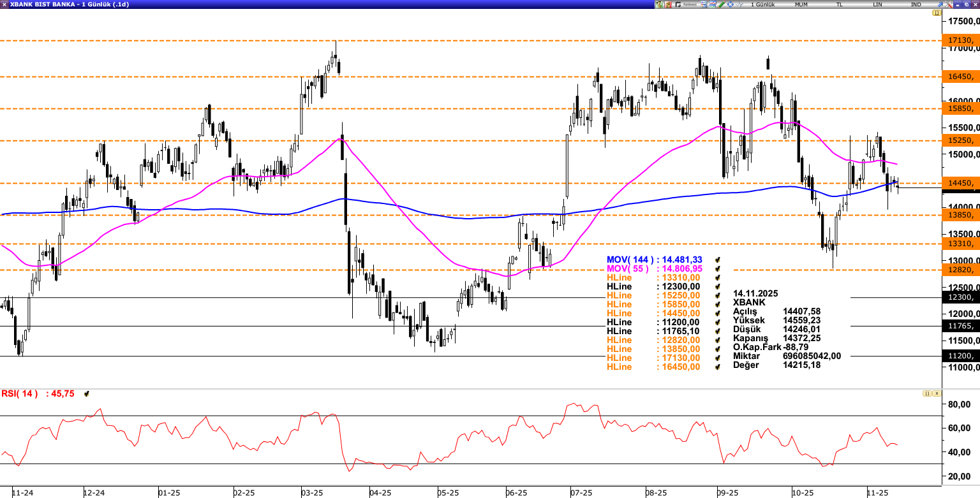Screen dimensions: 980x498
Task: Click the green pencil drawing tool icon
Action: pyautogui.click(x=721, y=4)
